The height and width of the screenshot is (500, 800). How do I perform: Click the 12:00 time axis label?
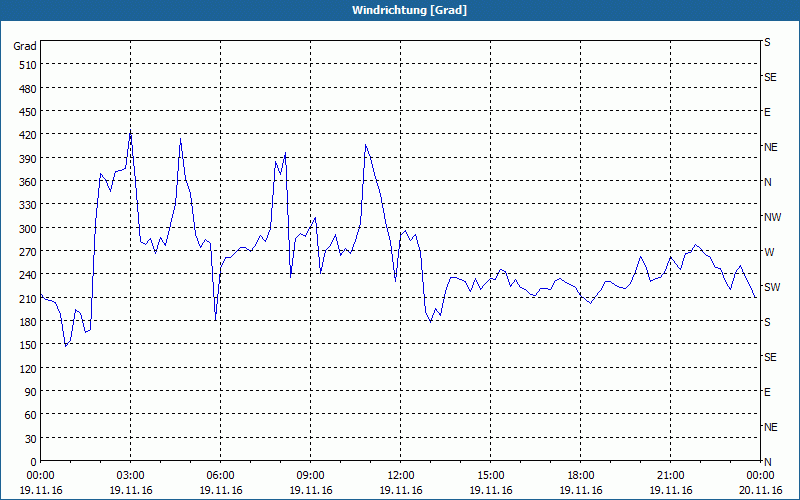(400, 475)
